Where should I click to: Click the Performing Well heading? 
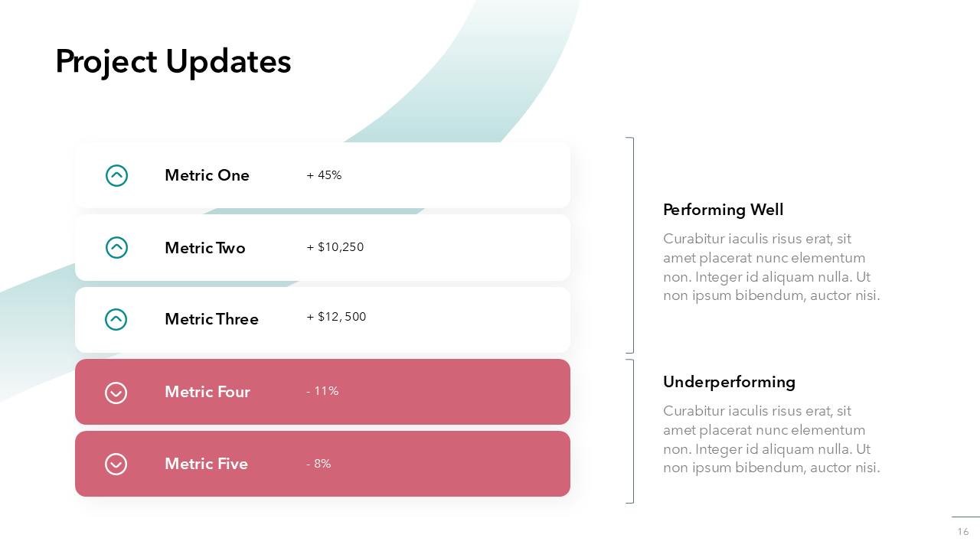click(724, 210)
